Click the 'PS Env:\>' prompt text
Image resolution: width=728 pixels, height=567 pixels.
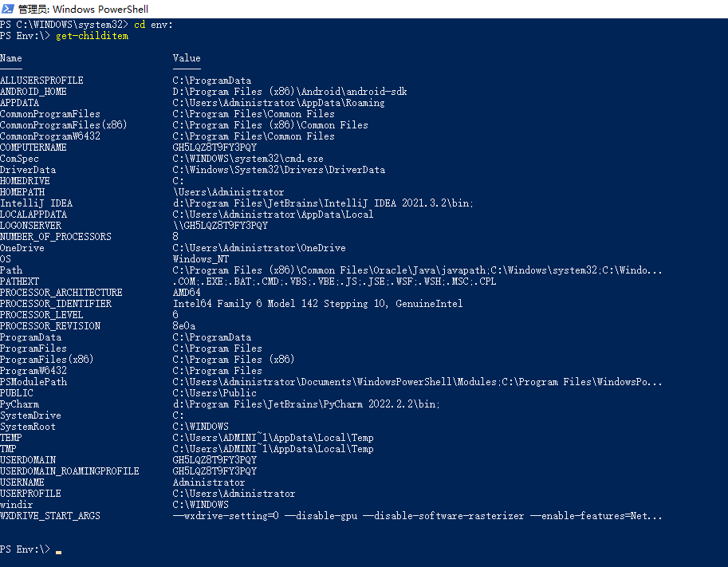click(24, 549)
